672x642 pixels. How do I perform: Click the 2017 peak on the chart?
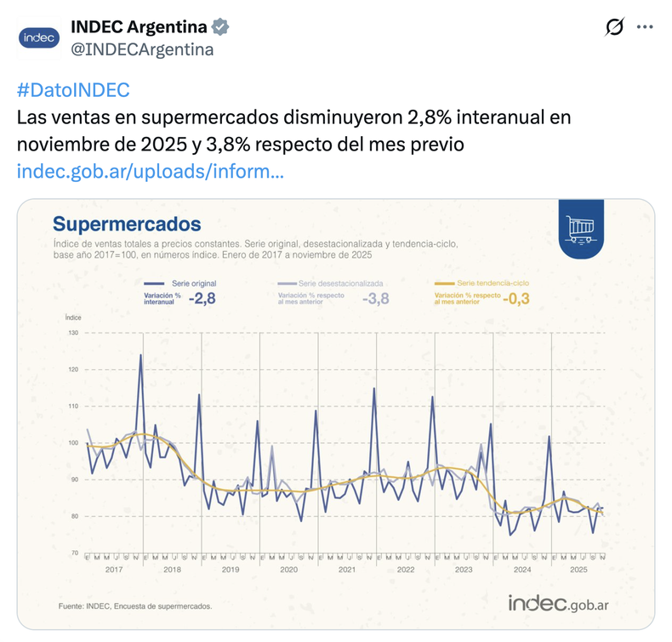point(141,354)
